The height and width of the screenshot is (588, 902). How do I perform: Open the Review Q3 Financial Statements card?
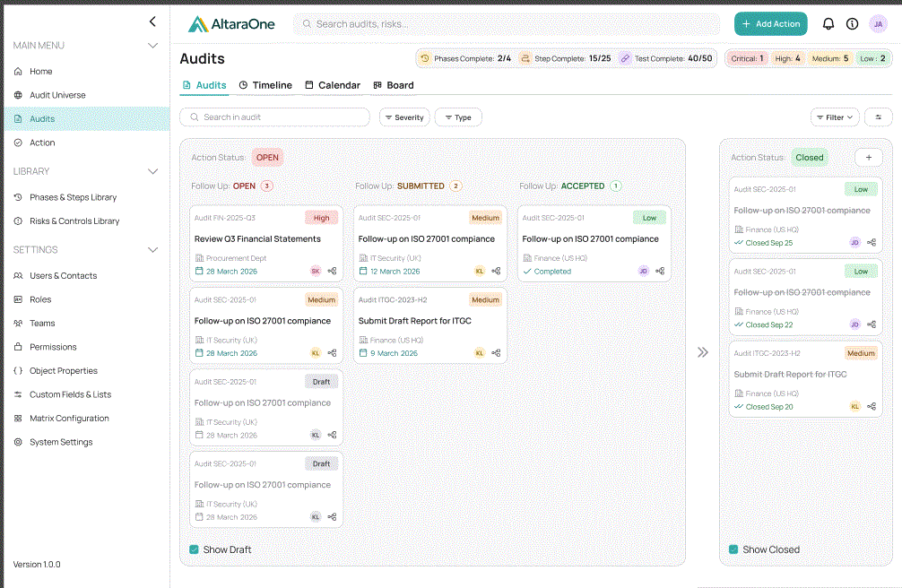point(266,244)
